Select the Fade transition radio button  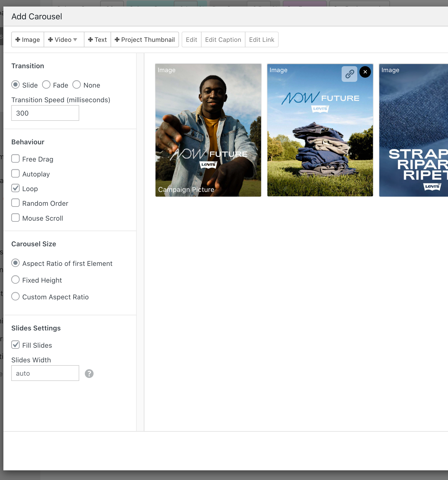pos(46,85)
